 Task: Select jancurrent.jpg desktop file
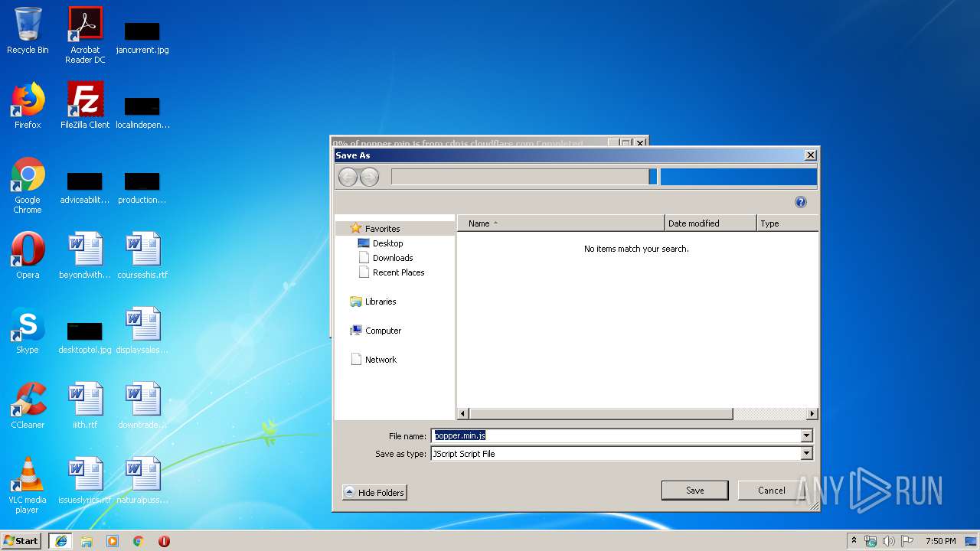coord(142,37)
